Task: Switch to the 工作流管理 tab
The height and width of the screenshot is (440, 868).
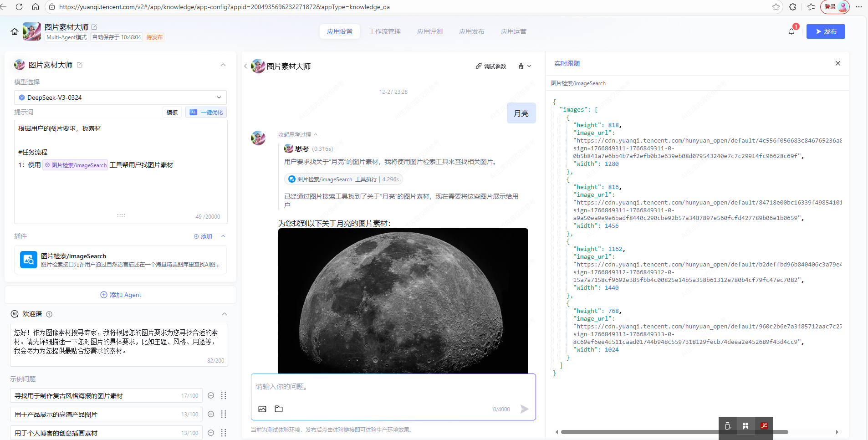Action: point(384,31)
